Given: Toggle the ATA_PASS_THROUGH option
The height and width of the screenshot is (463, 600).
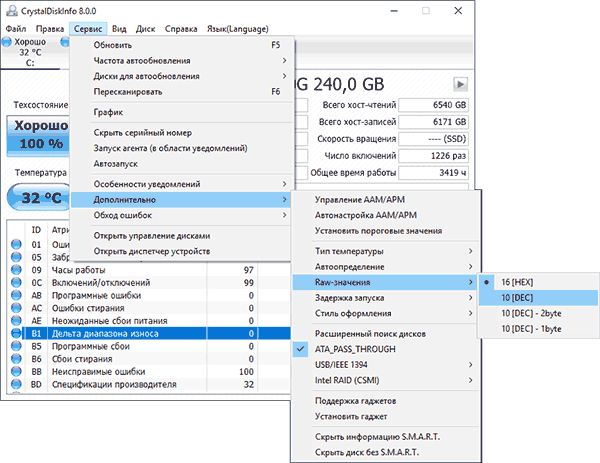Looking at the screenshot, I should (385, 349).
